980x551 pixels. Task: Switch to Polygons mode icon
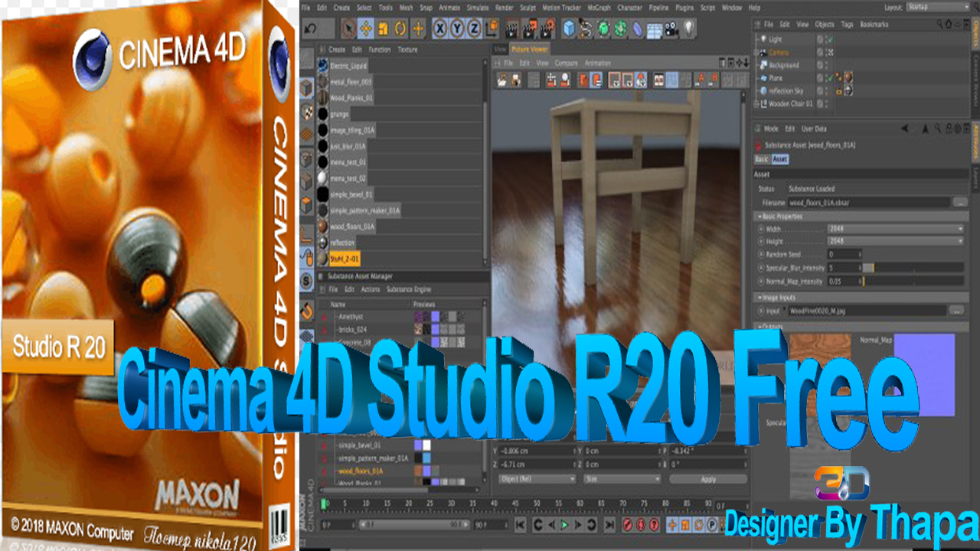(306, 204)
